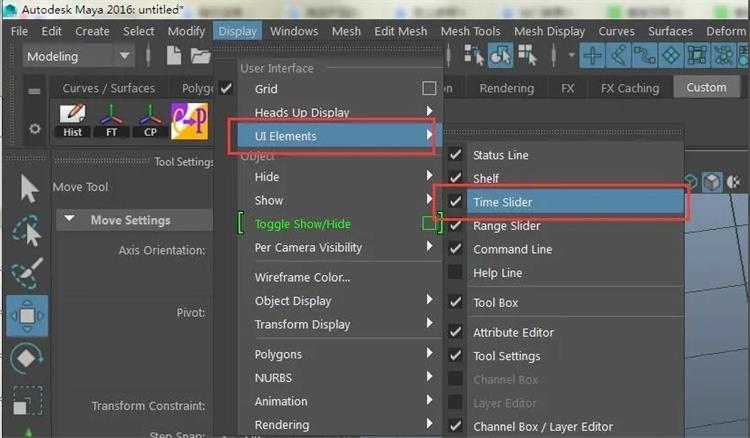750x438 pixels.
Task: Open the Mesh Tools menu
Action: pyautogui.click(x=470, y=31)
